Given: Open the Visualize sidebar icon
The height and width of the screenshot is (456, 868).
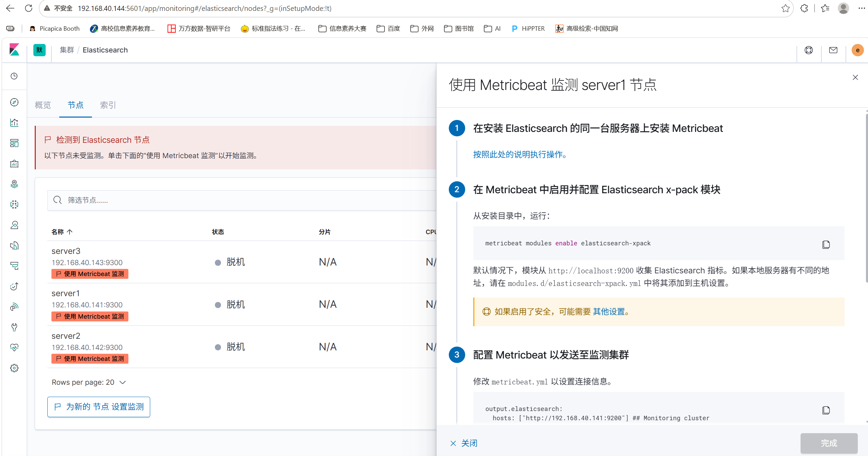Looking at the screenshot, I should [x=14, y=123].
